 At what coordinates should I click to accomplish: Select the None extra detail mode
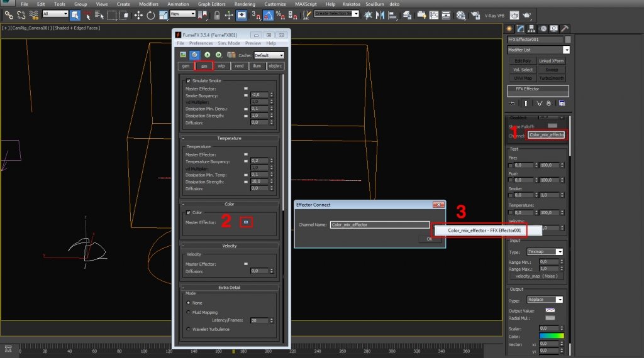pos(188,303)
